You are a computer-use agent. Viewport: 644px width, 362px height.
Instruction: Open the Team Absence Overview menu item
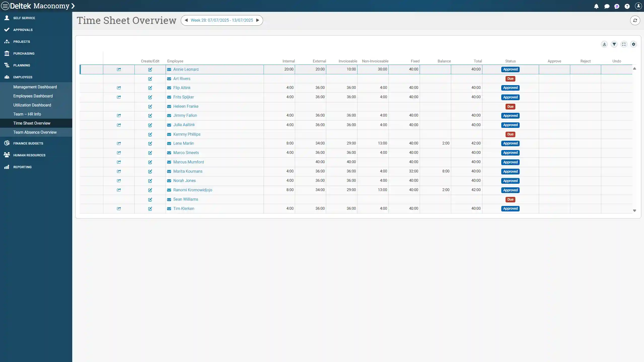click(x=35, y=132)
